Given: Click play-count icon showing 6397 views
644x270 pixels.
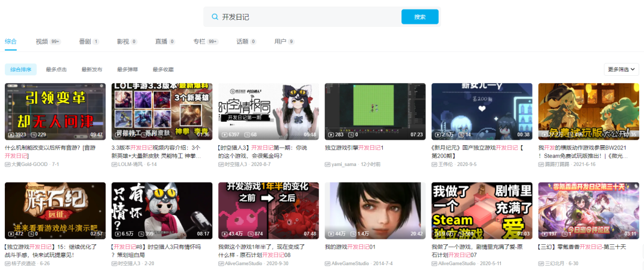Looking at the screenshot, I should point(224,134).
